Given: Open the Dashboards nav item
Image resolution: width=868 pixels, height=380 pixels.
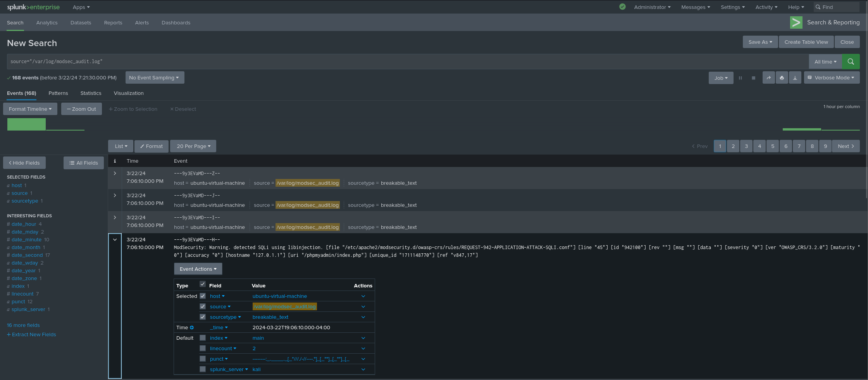Looking at the screenshot, I should (176, 22).
